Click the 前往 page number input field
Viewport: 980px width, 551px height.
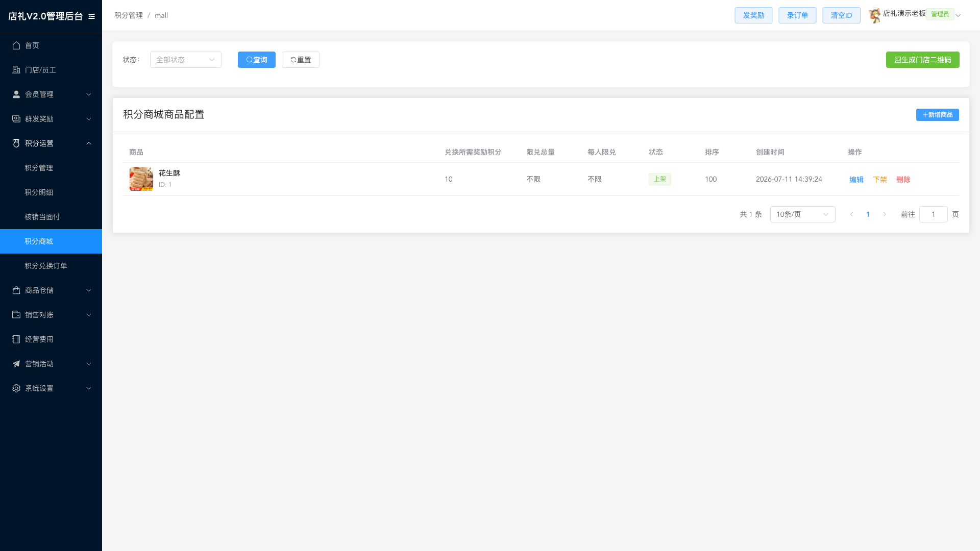(934, 214)
